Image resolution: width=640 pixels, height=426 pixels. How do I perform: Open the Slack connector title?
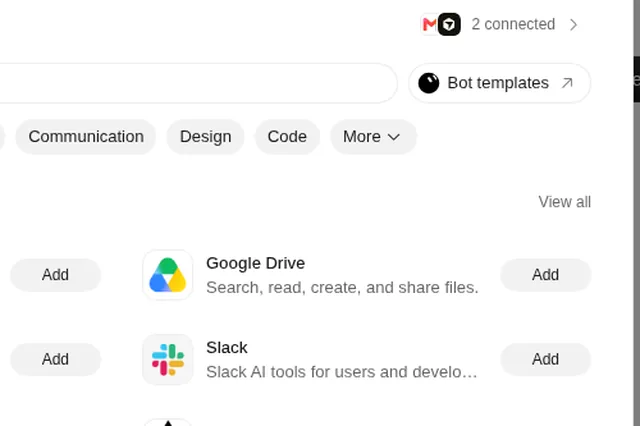pos(227,348)
